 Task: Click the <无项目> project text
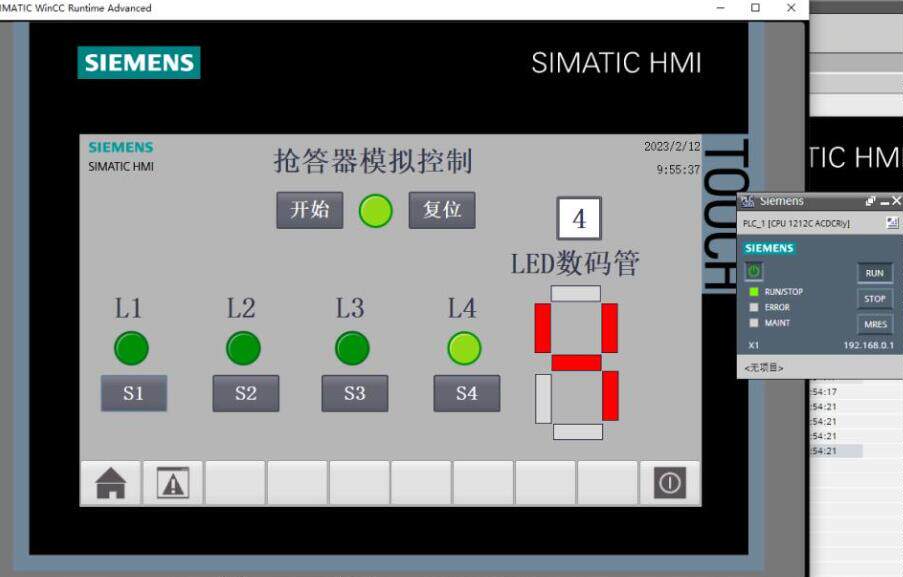click(x=764, y=367)
